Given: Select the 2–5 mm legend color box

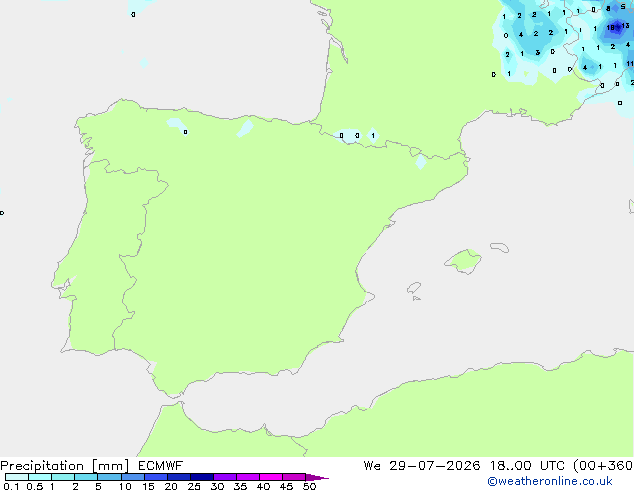Looking at the screenshot, I should coord(86,477).
